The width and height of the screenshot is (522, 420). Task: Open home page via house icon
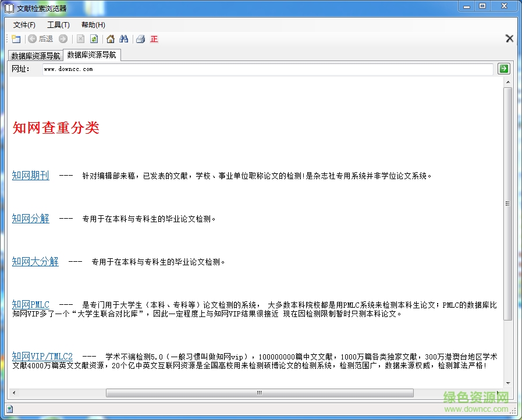(111, 39)
